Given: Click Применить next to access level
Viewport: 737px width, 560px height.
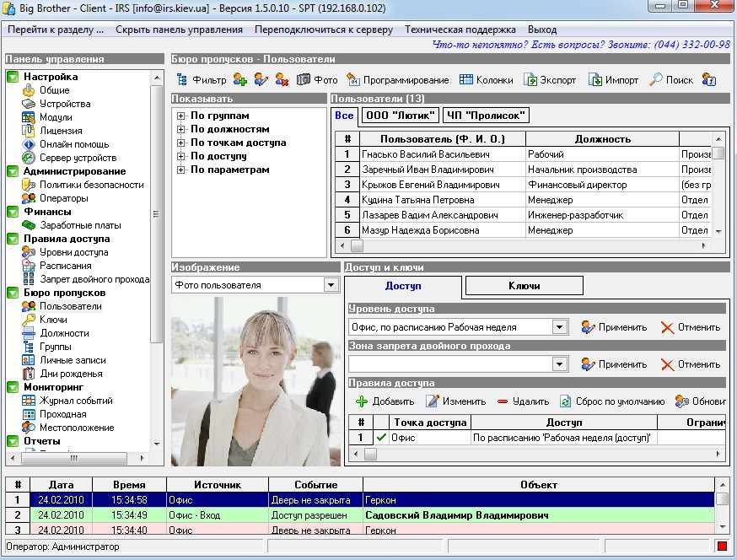Looking at the screenshot, I should (x=614, y=327).
